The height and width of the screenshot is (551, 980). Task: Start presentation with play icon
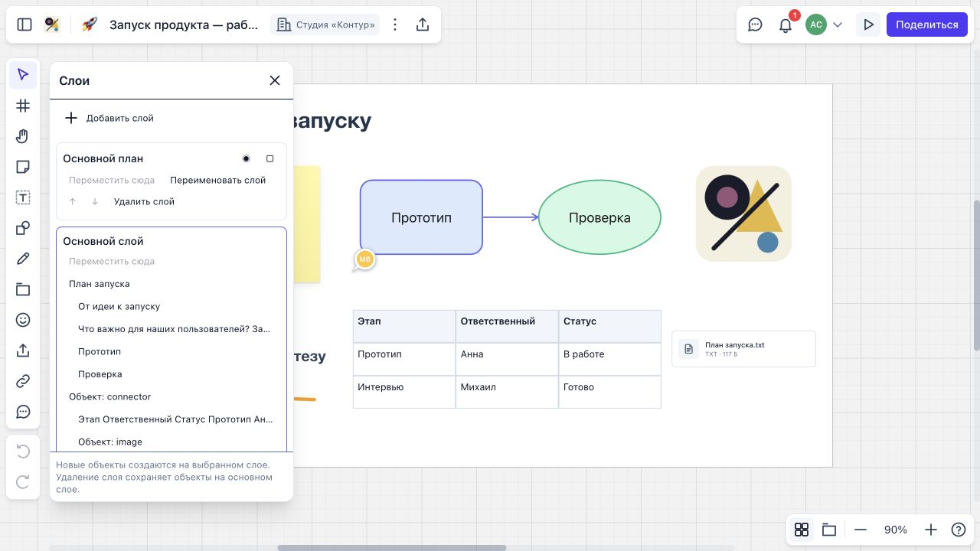coord(868,24)
